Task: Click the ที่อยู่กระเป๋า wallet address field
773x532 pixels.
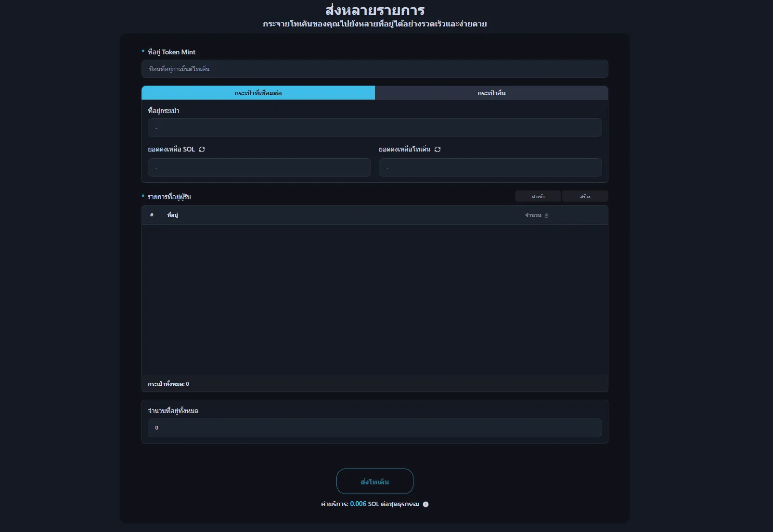Action: 374,128
